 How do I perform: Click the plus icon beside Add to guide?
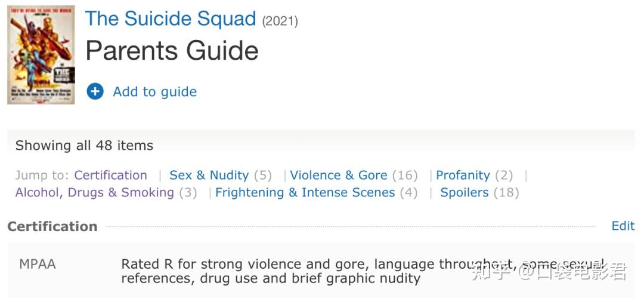(95, 91)
